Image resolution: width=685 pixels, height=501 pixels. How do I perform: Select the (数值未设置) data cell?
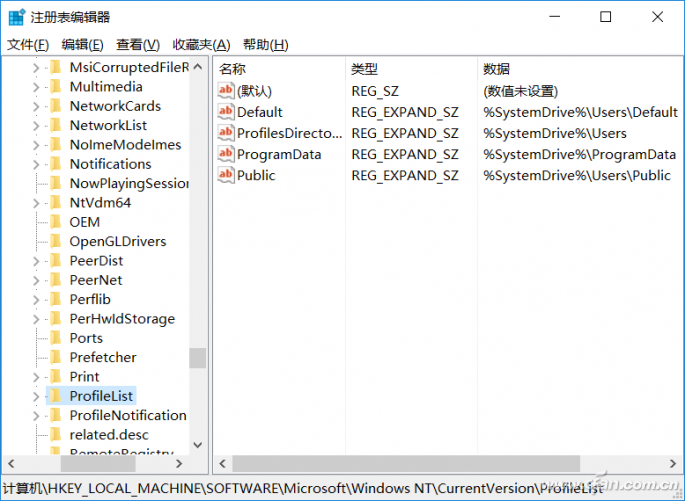tap(520, 91)
